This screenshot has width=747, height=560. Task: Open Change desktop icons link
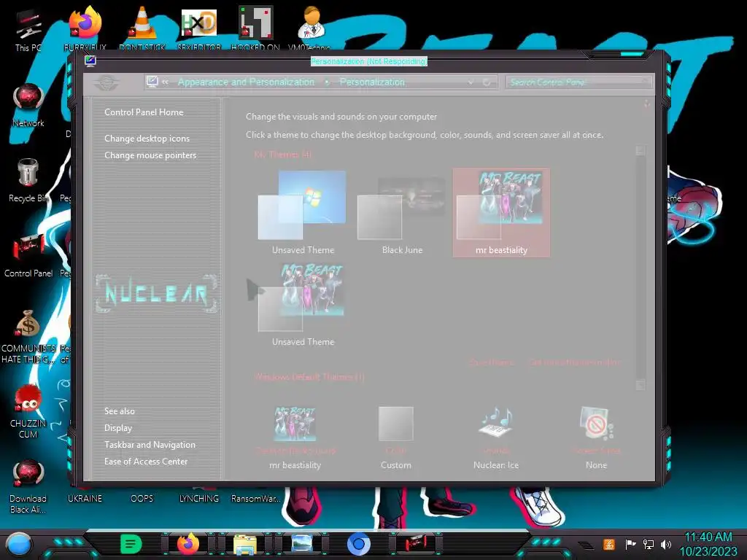coord(147,138)
